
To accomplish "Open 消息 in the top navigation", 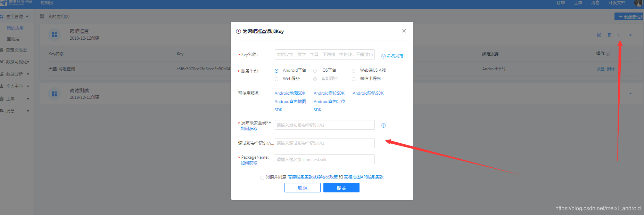I will point(595,3).
